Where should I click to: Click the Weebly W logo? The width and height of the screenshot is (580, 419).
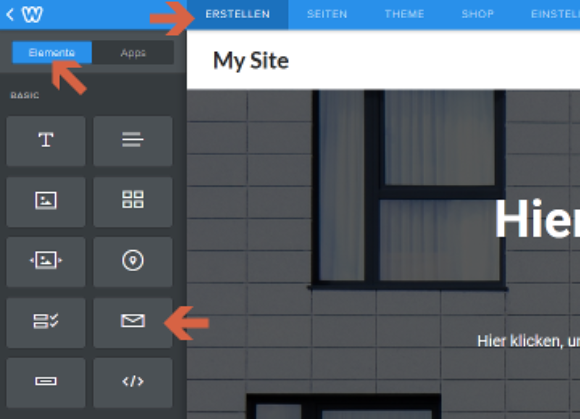[32, 14]
